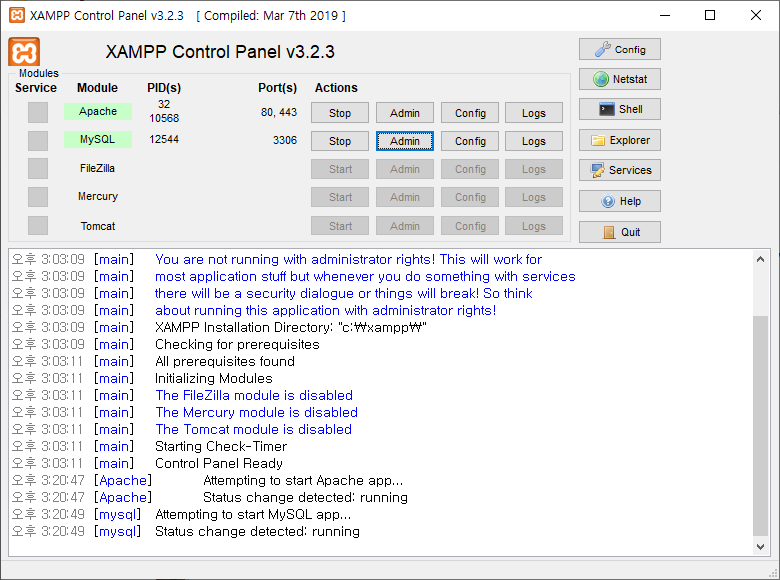The image size is (780, 580).
Task: Click the Tomcat module name
Action: (x=98, y=226)
